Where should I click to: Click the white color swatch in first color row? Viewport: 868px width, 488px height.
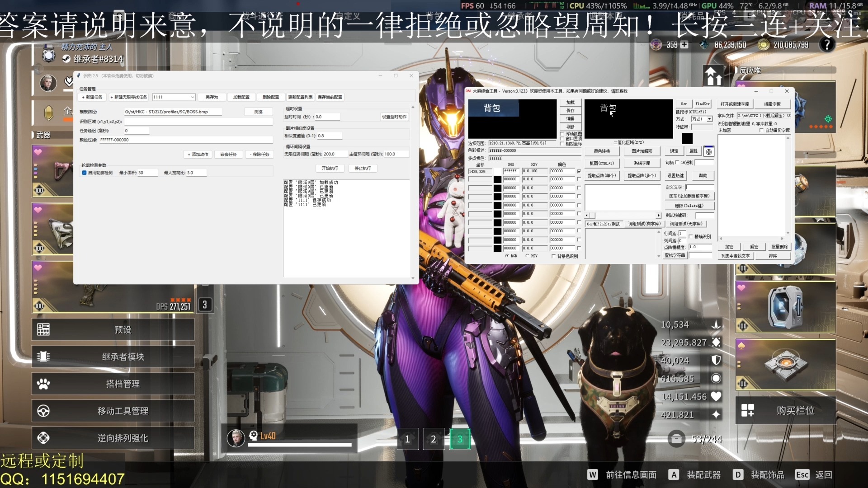tap(497, 171)
